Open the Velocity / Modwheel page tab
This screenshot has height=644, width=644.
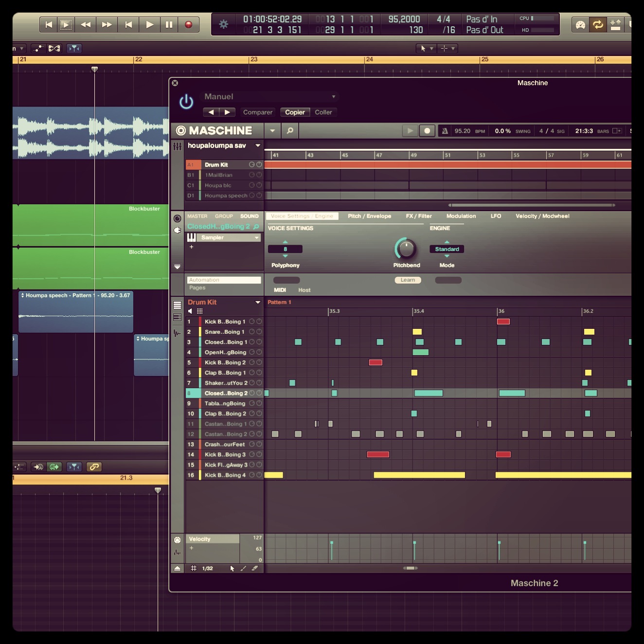point(542,216)
